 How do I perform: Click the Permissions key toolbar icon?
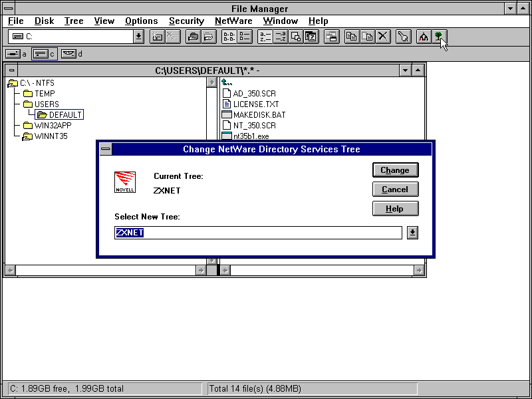(404, 37)
